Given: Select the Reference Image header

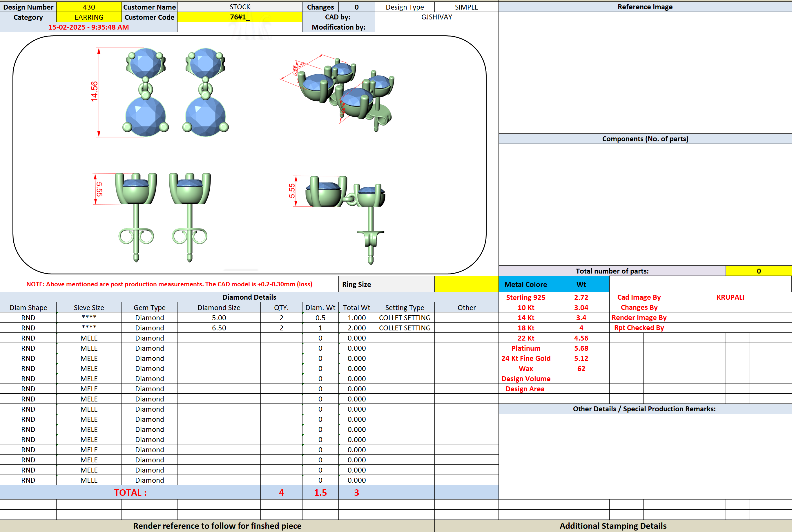Looking at the screenshot, I should (645, 7).
